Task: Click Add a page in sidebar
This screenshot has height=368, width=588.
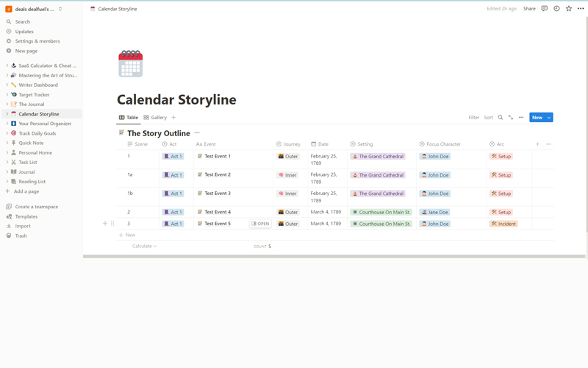Action: pos(26,191)
